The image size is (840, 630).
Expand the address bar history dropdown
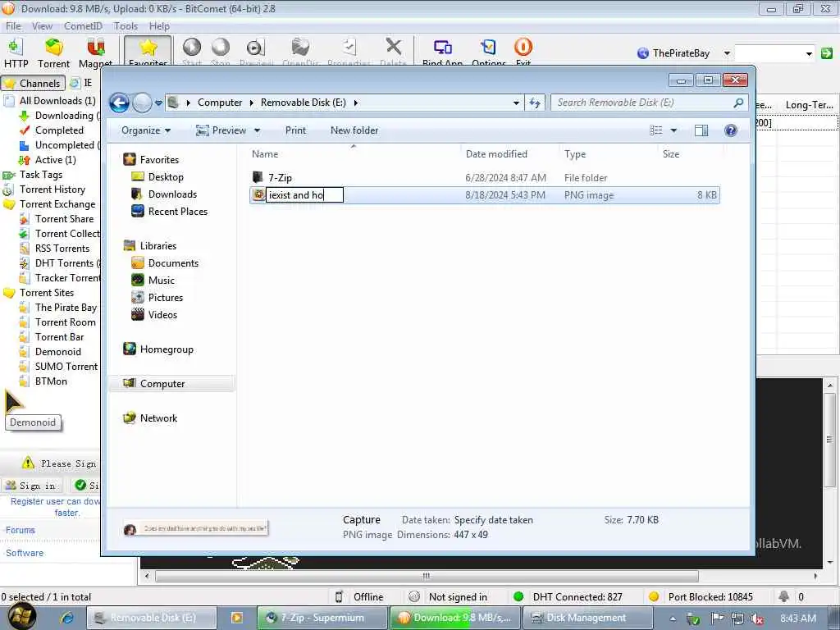[516, 103]
